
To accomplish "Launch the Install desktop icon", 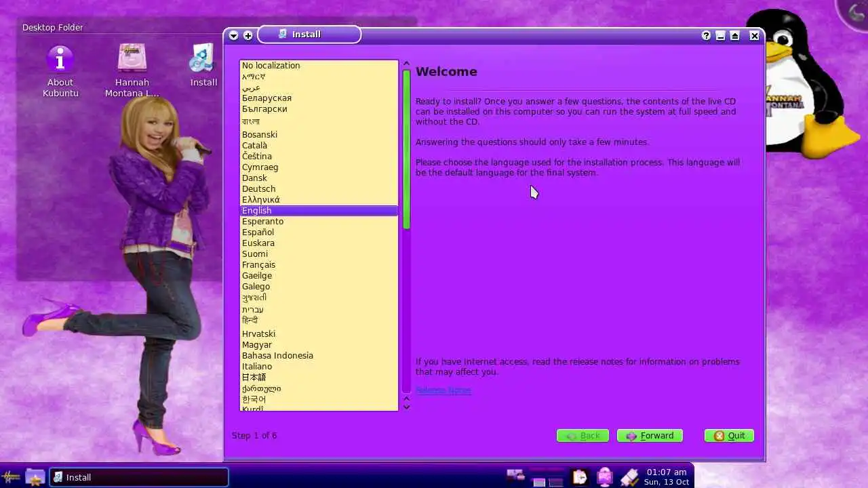I will coord(203,66).
